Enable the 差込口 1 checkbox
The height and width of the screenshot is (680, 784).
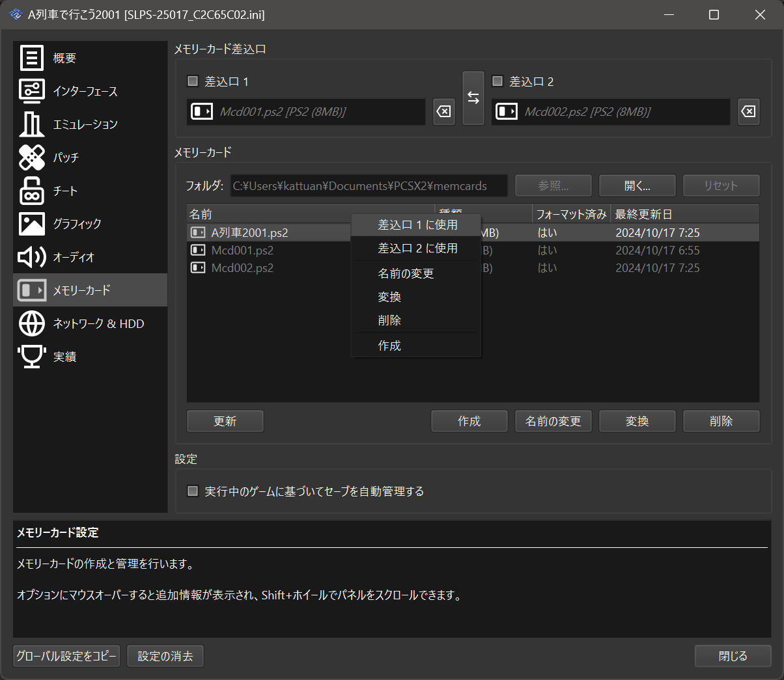pos(193,81)
